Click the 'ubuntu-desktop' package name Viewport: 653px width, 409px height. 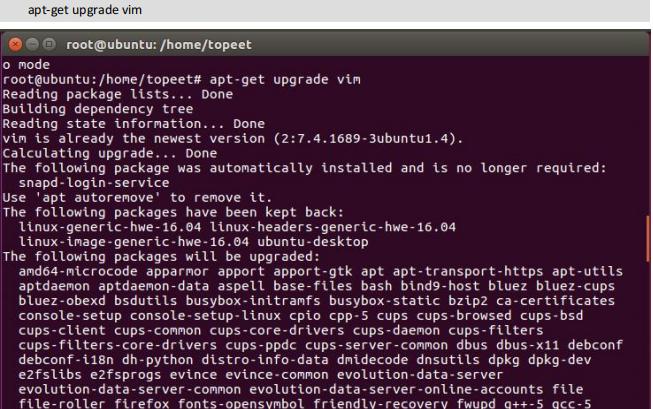pyautogui.click(x=313, y=242)
